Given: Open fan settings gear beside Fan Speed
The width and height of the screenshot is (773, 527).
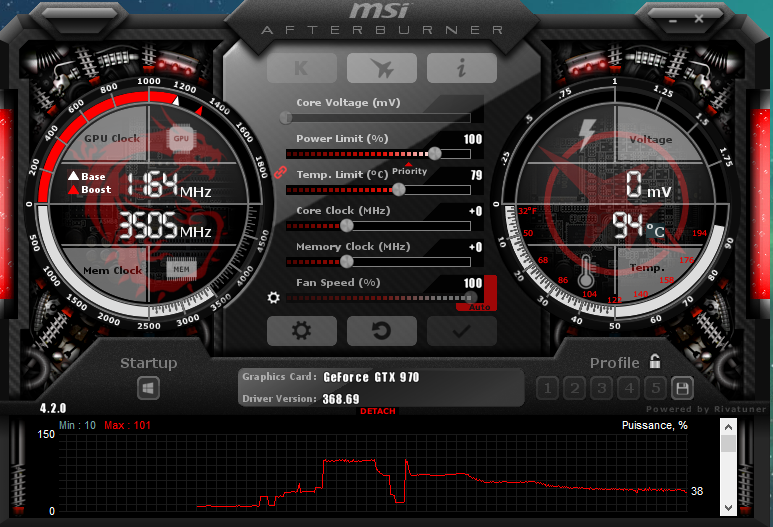Looking at the screenshot, I should pyautogui.click(x=274, y=297).
